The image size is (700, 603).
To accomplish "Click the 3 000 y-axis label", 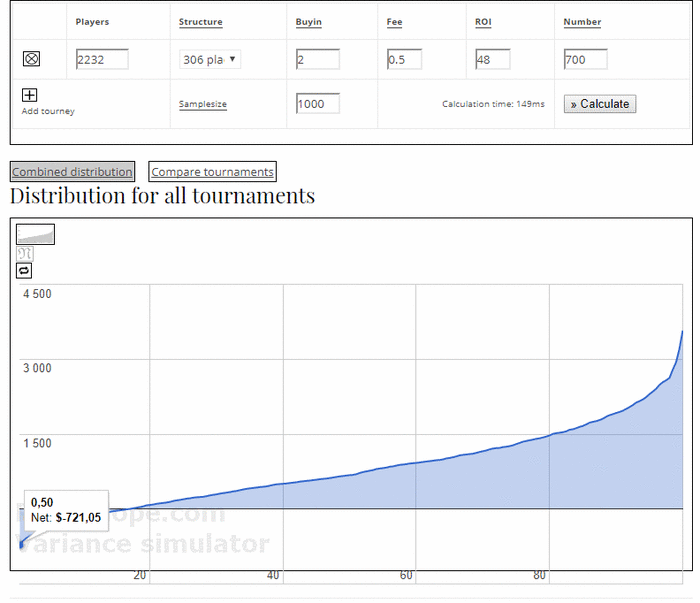I will (38, 368).
